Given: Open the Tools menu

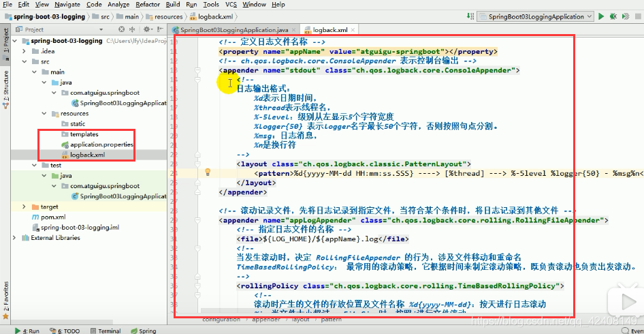Looking at the screenshot, I should click(211, 5).
